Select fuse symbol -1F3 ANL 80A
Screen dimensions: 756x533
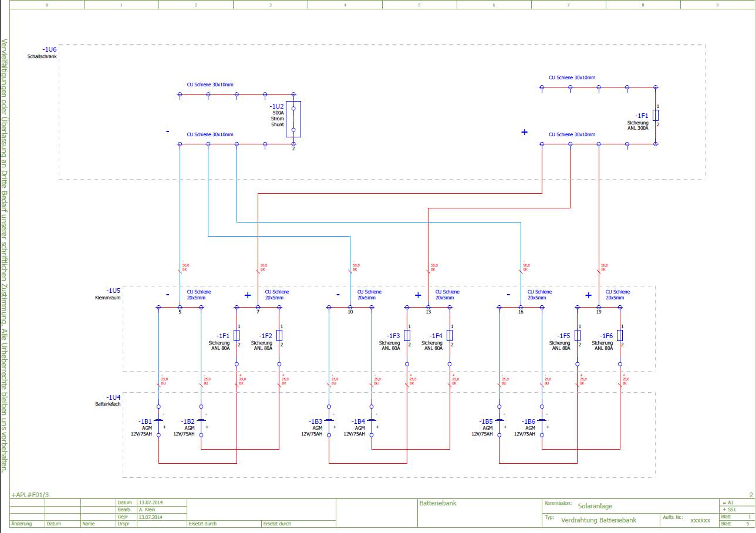click(407, 335)
